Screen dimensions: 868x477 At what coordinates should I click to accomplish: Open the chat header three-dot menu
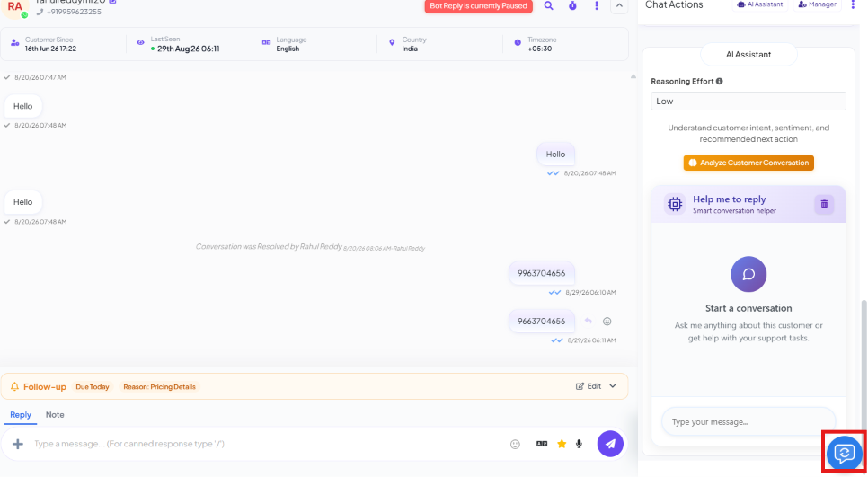coord(597,6)
